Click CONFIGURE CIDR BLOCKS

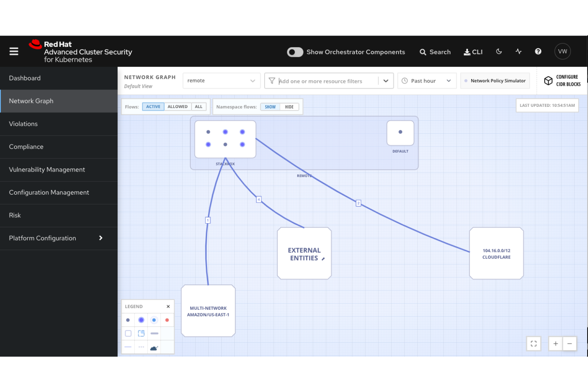click(561, 81)
